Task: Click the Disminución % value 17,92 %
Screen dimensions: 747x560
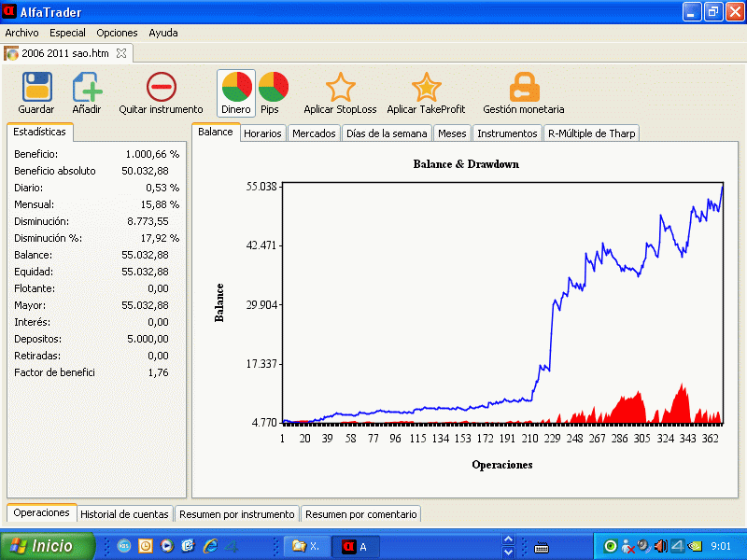Action: pos(160,238)
